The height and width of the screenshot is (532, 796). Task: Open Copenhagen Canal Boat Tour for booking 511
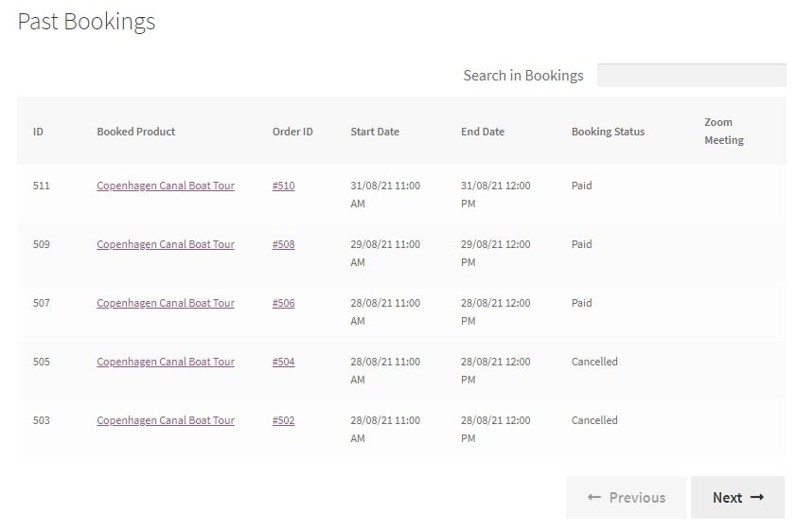point(166,186)
